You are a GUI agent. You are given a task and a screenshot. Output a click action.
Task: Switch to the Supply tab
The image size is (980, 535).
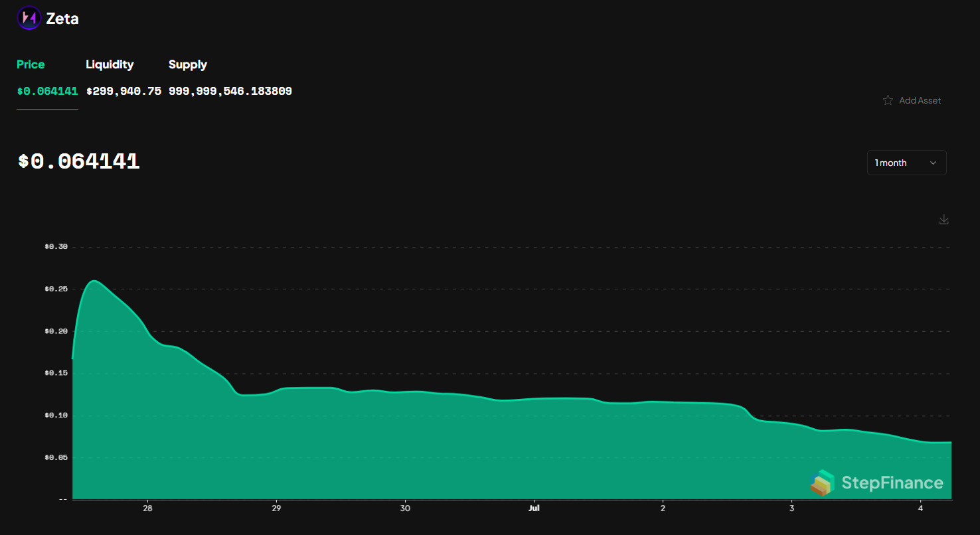pyautogui.click(x=187, y=64)
